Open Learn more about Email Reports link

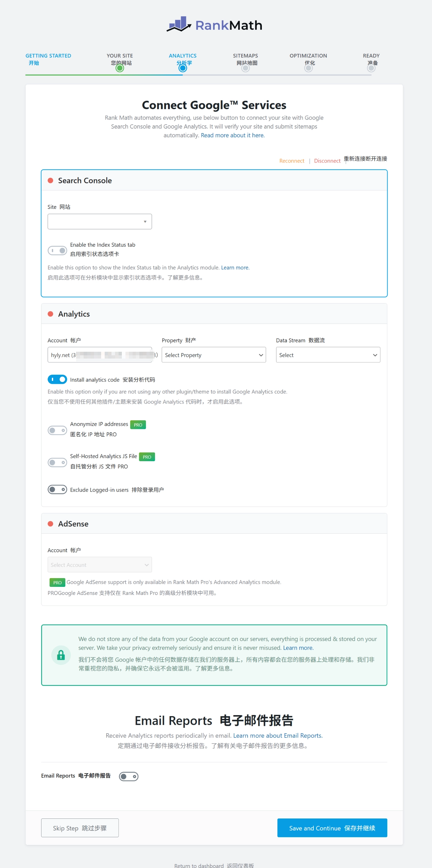(x=278, y=736)
